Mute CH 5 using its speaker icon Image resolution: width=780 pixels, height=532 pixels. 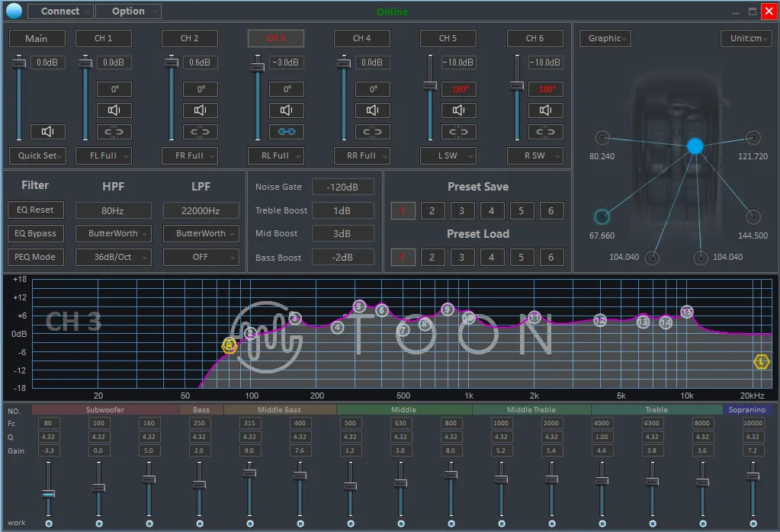coord(459,111)
